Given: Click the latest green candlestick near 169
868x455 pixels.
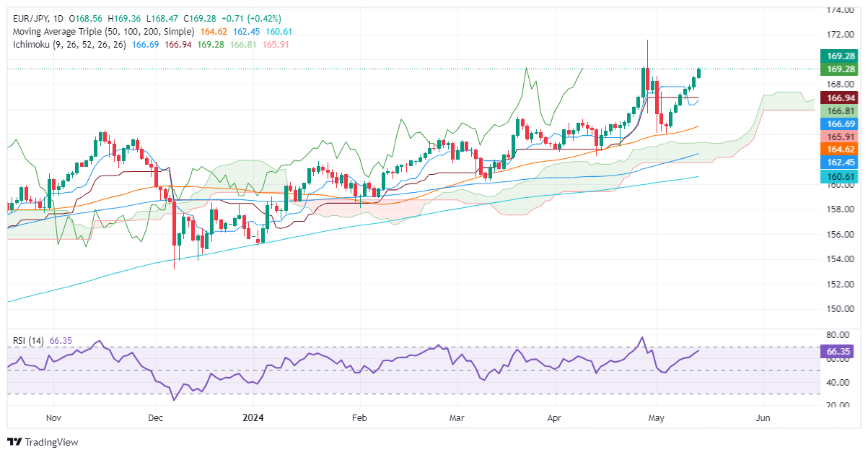Looking at the screenshot, I should tap(698, 72).
